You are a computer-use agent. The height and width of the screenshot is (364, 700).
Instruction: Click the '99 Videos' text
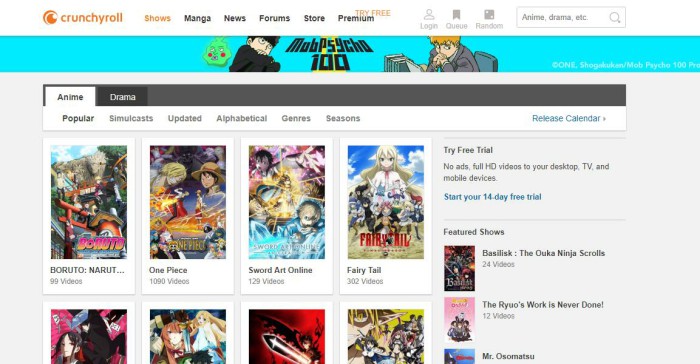[x=66, y=281]
